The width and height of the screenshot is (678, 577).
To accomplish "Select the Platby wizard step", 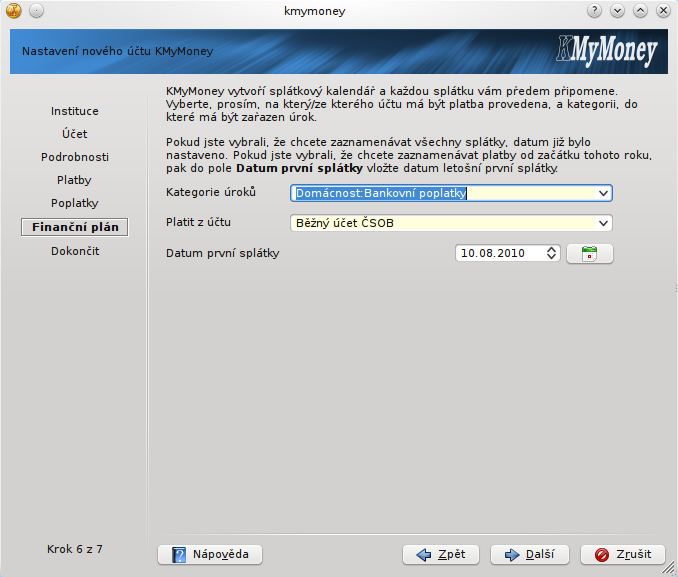I will [75, 180].
